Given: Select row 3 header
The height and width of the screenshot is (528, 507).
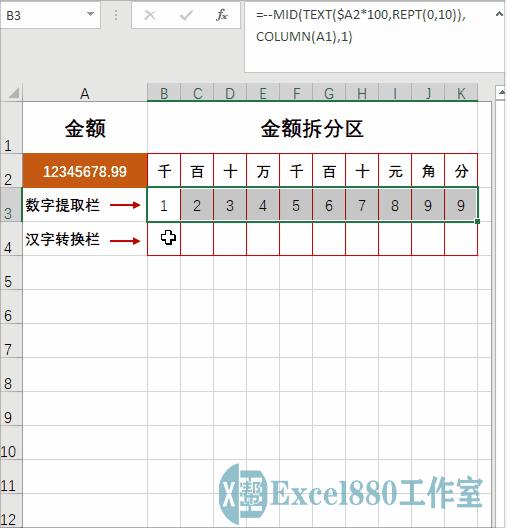Looking at the screenshot, I should click(11, 205).
